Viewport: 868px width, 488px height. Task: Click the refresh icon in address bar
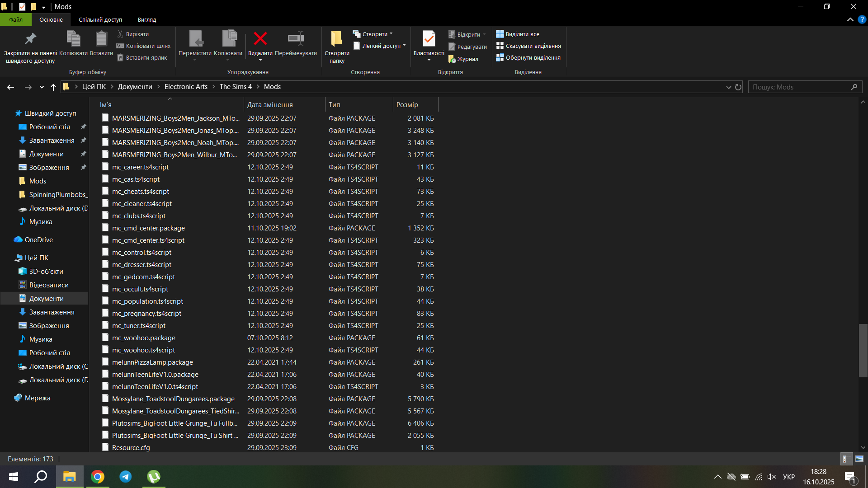[738, 87]
